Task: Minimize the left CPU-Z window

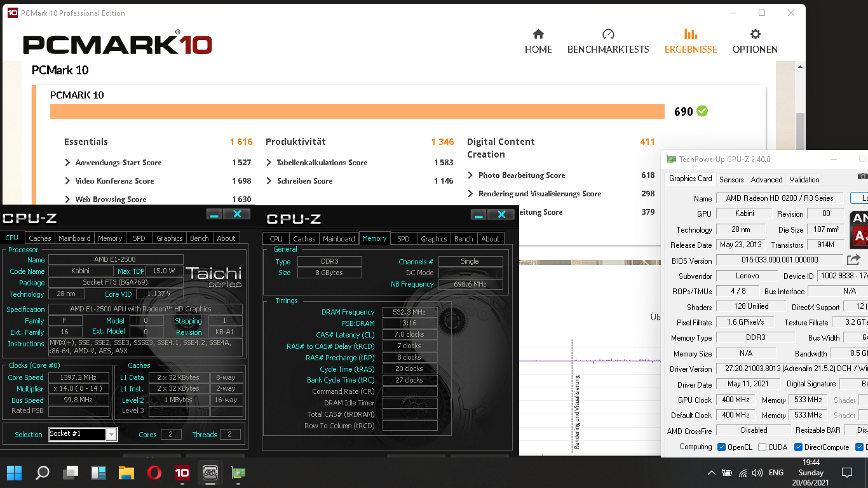Action: point(214,214)
